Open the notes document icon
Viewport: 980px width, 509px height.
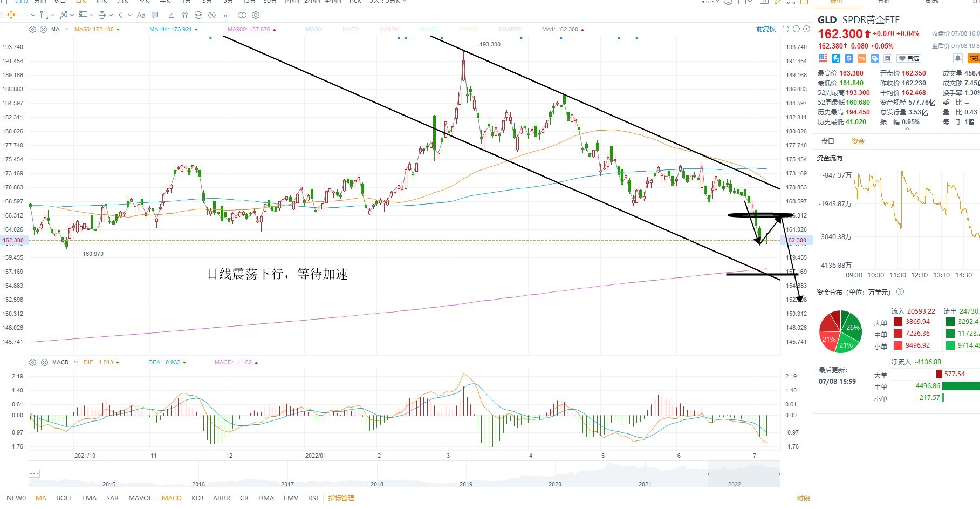pyautogui.click(x=888, y=58)
